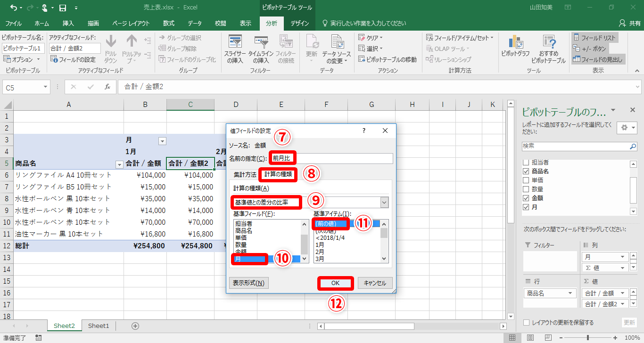Click the 表示形式 button in the dialog

pyautogui.click(x=248, y=283)
